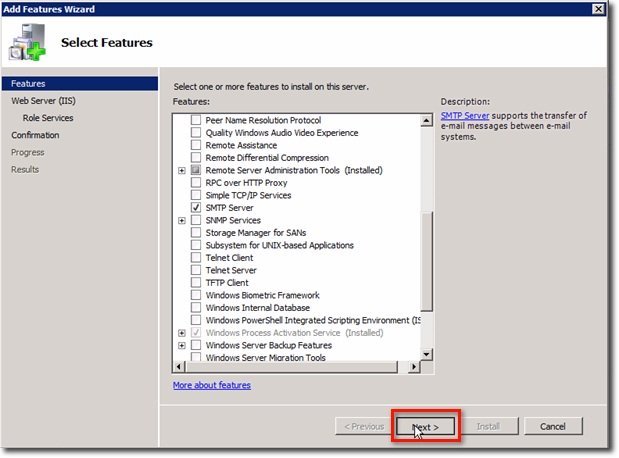Tick the Remote Assistance checkbox
This screenshot has width=619, height=458.
point(196,145)
